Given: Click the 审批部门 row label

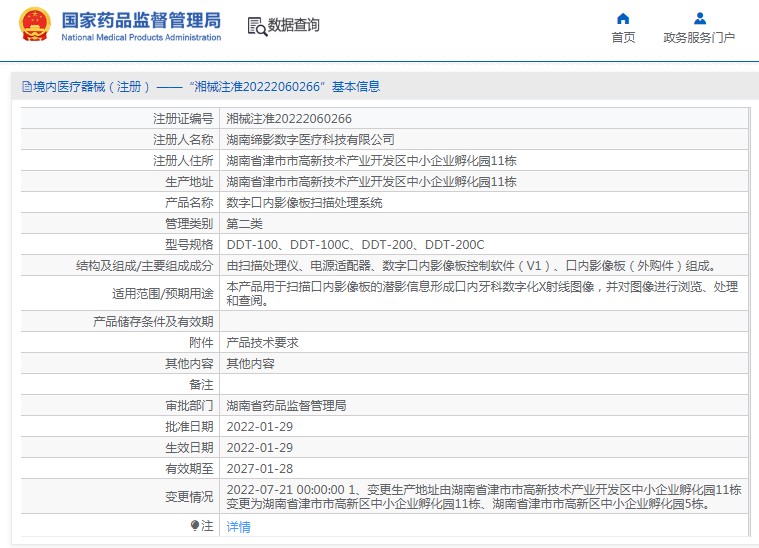Looking at the screenshot, I should (x=189, y=406).
